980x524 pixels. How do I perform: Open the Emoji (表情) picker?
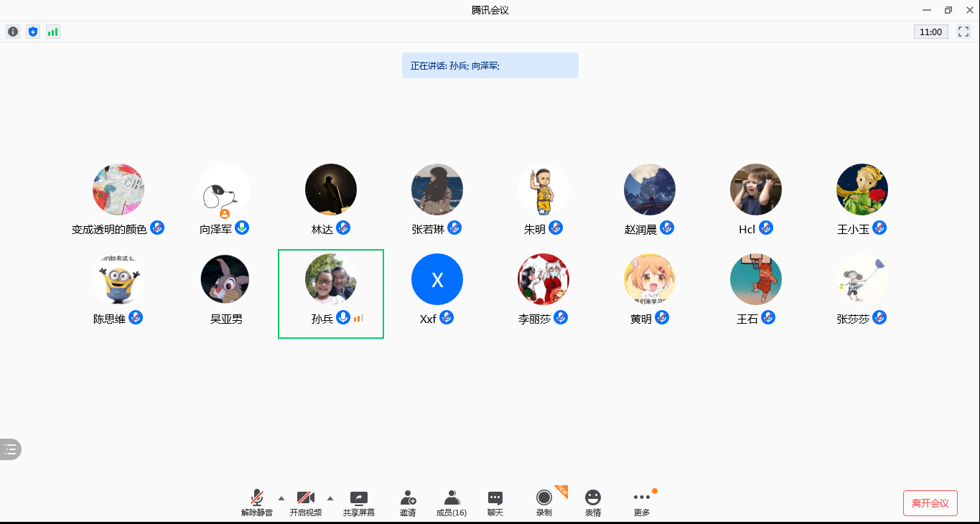pyautogui.click(x=592, y=498)
